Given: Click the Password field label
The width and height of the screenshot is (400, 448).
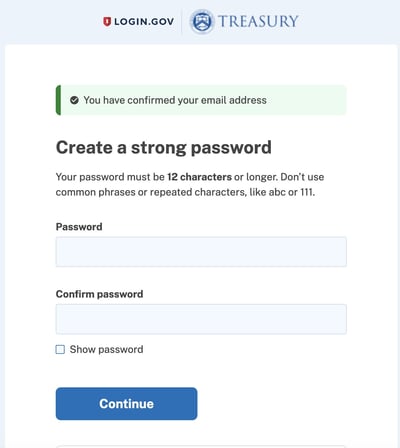Looking at the screenshot, I should 79,227.
